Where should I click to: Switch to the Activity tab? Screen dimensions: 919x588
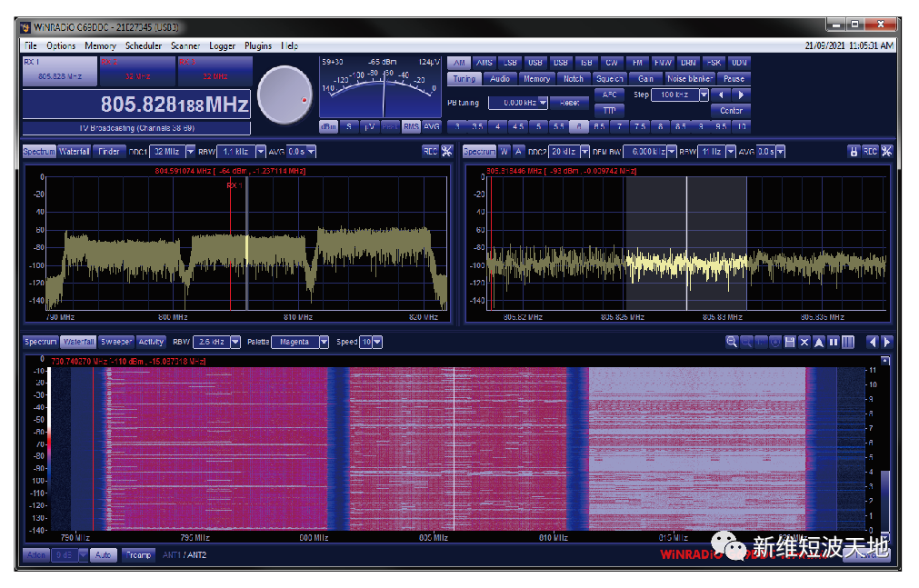(151, 342)
